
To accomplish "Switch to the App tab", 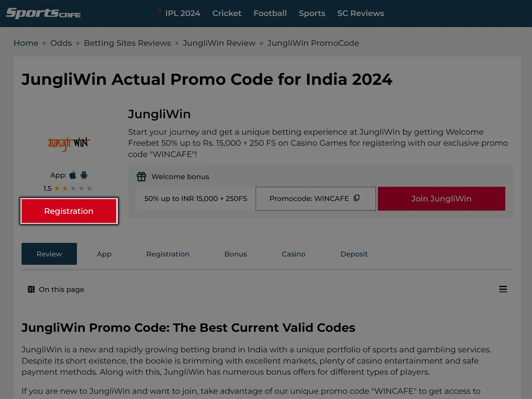I will 103,254.
